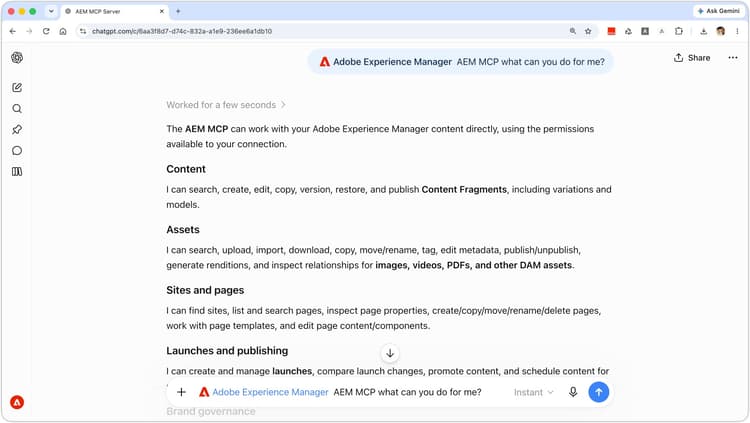Close the AEM MCP Server tab
The width and height of the screenshot is (750, 423).
[162, 11]
